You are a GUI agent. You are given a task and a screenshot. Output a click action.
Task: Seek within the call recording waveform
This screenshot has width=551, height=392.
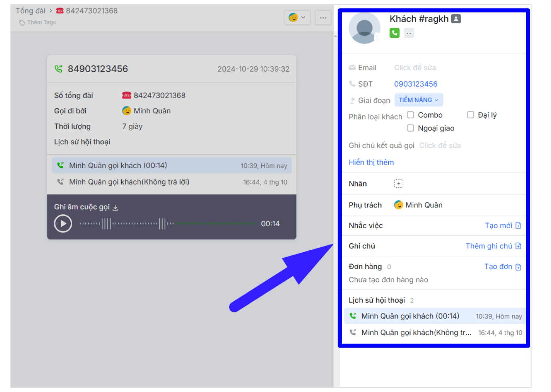pyautogui.click(x=168, y=224)
